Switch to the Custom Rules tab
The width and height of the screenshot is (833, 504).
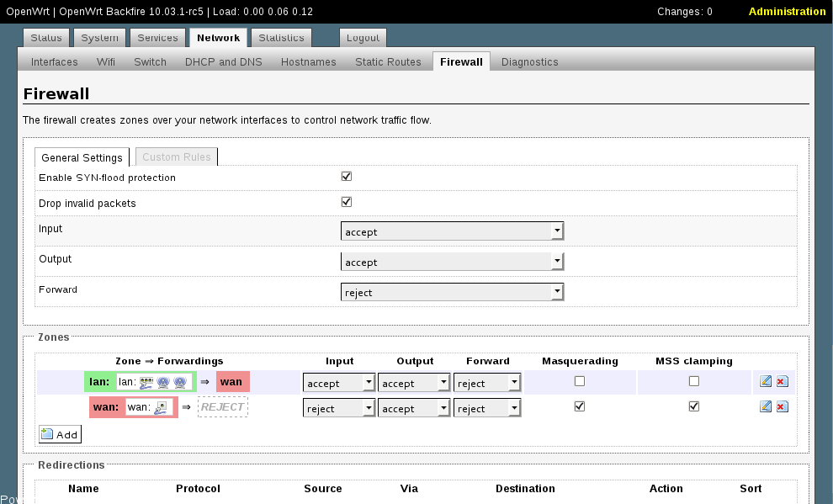point(177,157)
